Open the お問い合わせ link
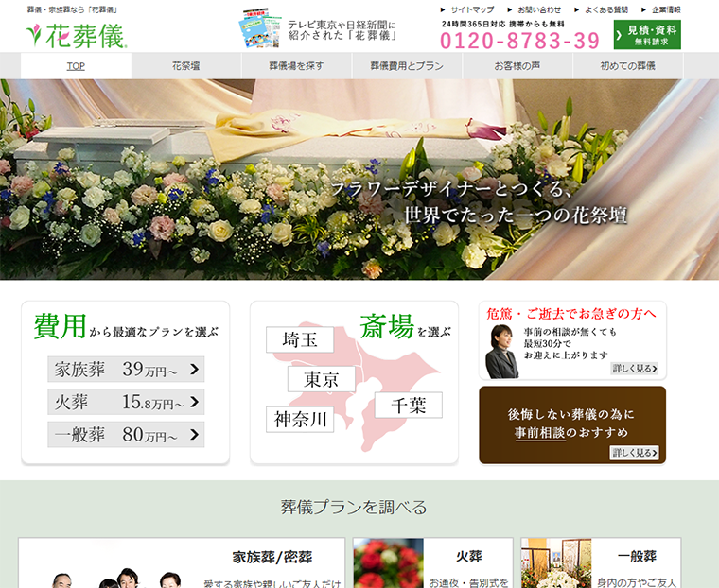This screenshot has width=719, height=588. pyautogui.click(x=538, y=9)
